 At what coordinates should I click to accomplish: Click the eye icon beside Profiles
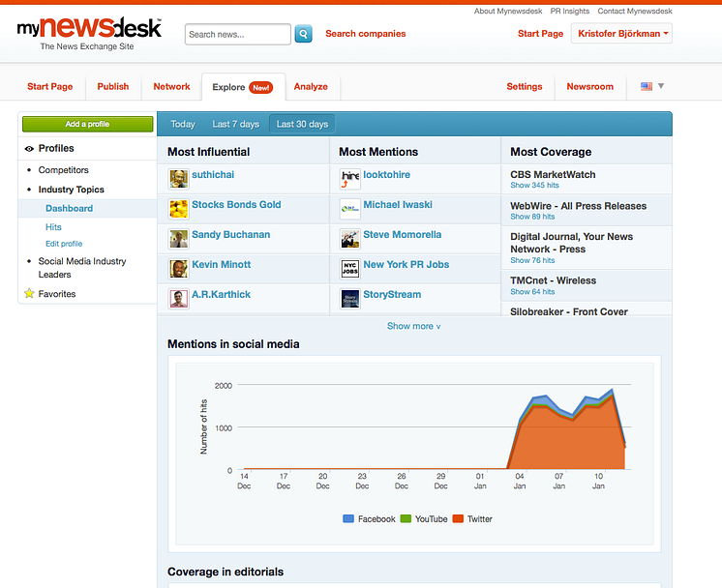pyautogui.click(x=29, y=149)
